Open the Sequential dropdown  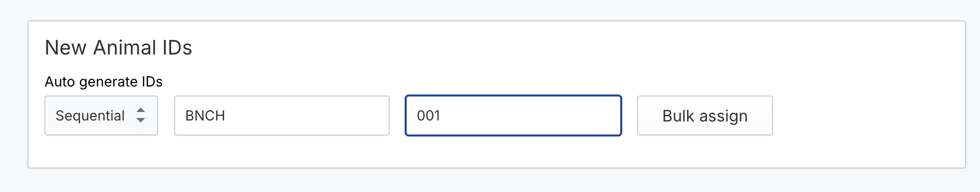point(101,115)
